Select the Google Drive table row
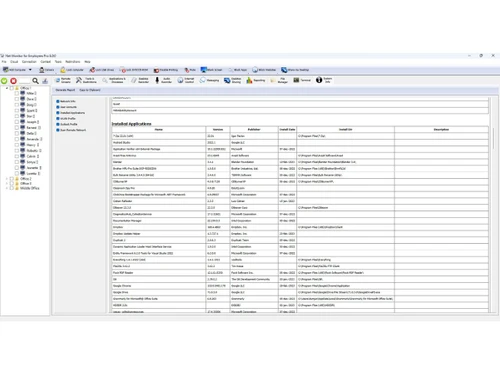The width and height of the screenshot is (500, 375). point(300,292)
